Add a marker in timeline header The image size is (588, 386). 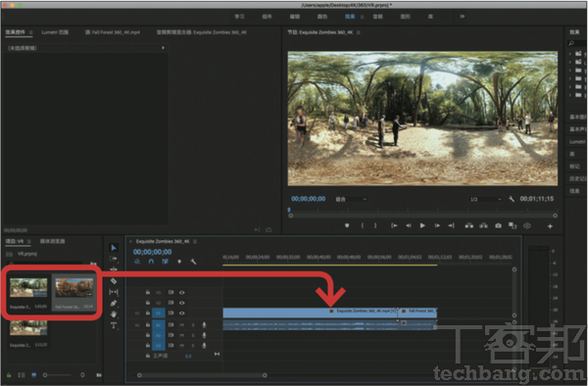179,262
